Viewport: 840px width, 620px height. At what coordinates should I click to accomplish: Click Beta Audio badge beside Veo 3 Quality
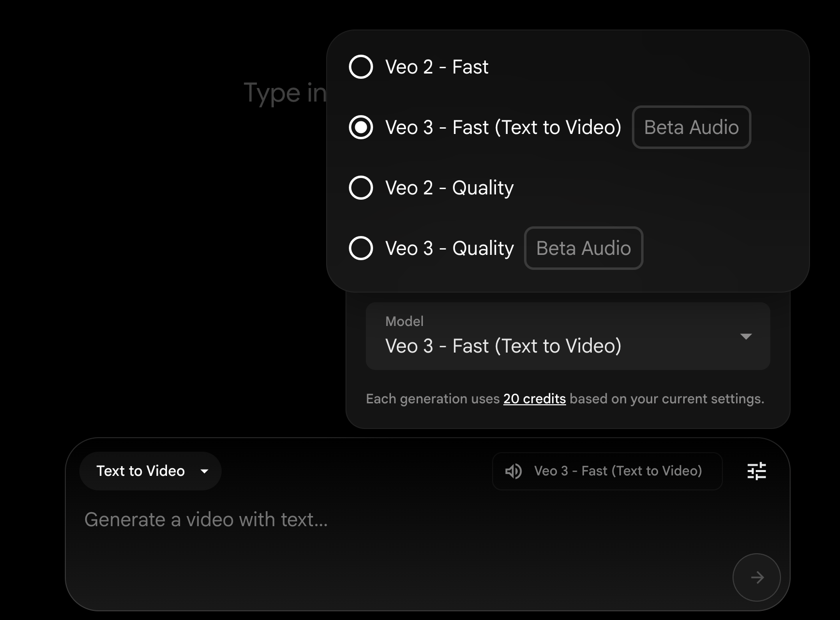point(583,248)
